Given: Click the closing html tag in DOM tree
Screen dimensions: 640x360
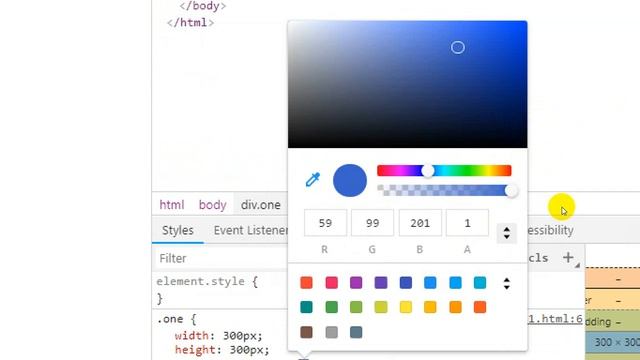Looking at the screenshot, I should 191,22.
